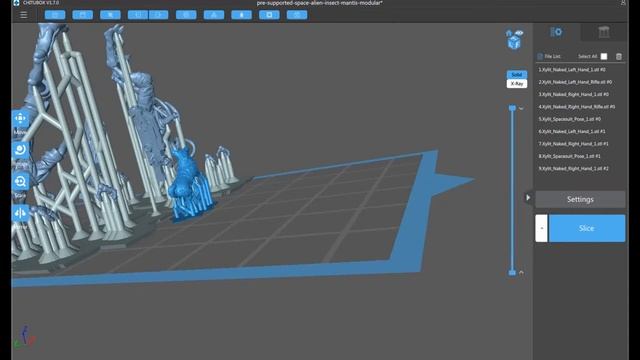Screen dimensions: 640x360
Task: Select the Move tool
Action: click(20, 119)
